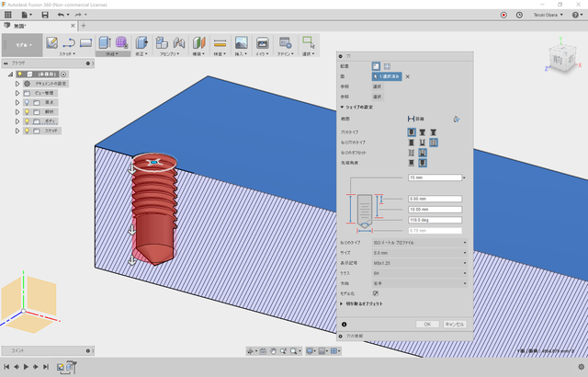The image size is (588, 377).
Task: Open the Create toolbar menu
Action: (112, 54)
